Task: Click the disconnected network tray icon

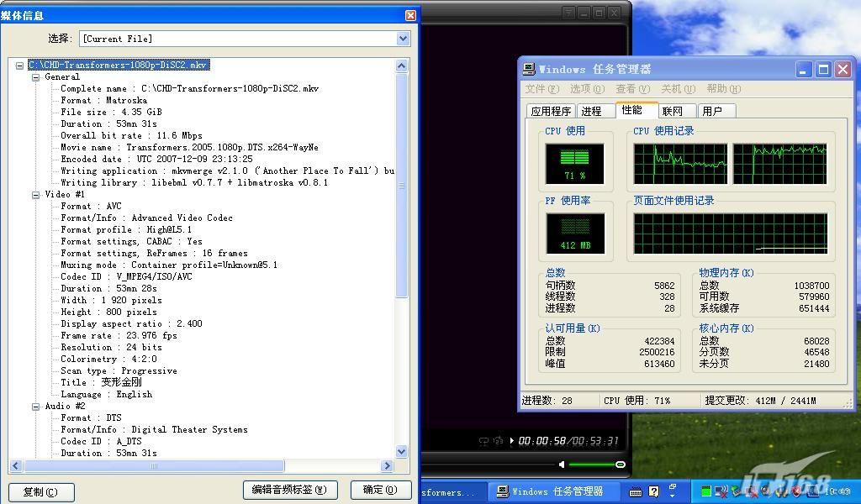Action: coord(722,491)
